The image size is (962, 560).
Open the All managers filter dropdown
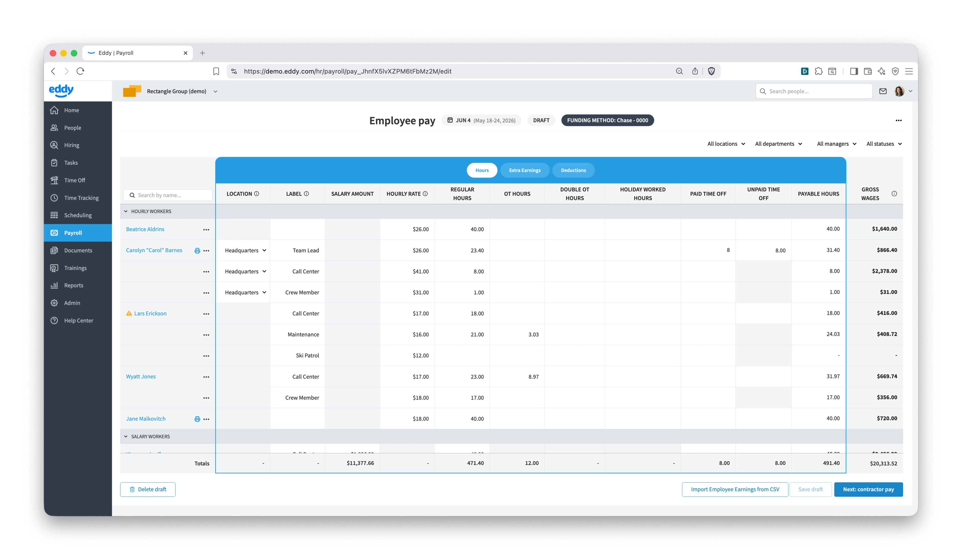tap(836, 144)
